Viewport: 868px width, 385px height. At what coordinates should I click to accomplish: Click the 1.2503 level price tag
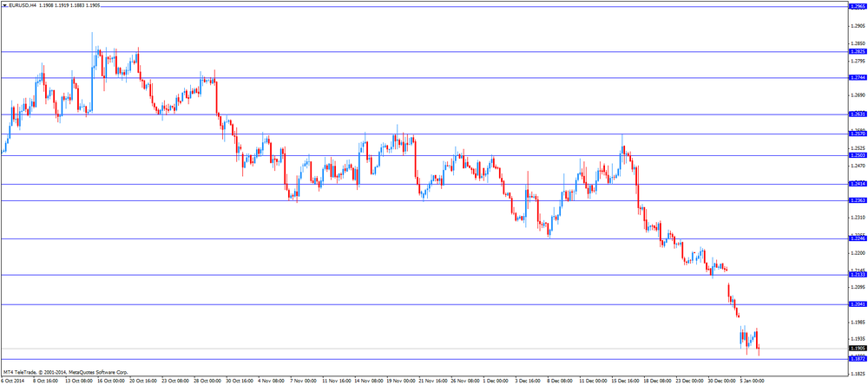(858, 155)
